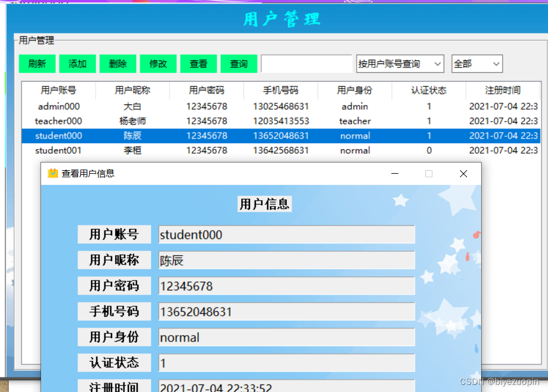The image size is (548, 392).
Task: Click the 添加 add user button
Action: [77, 63]
